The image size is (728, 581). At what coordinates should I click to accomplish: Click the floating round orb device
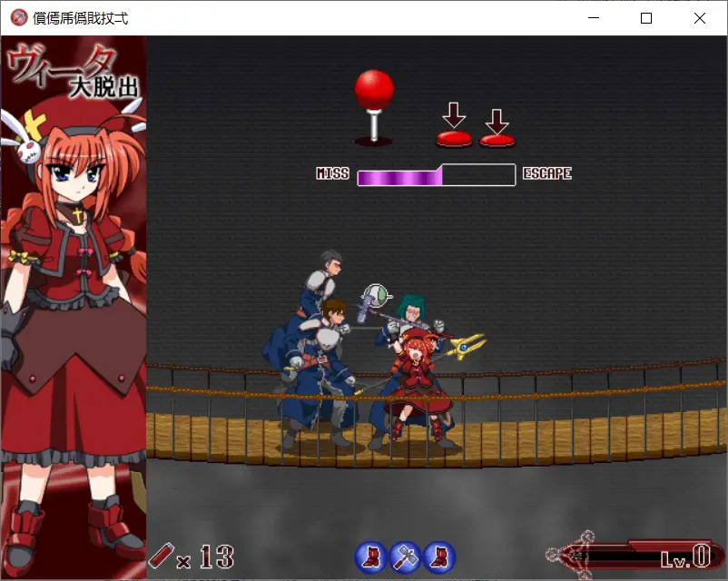click(377, 296)
